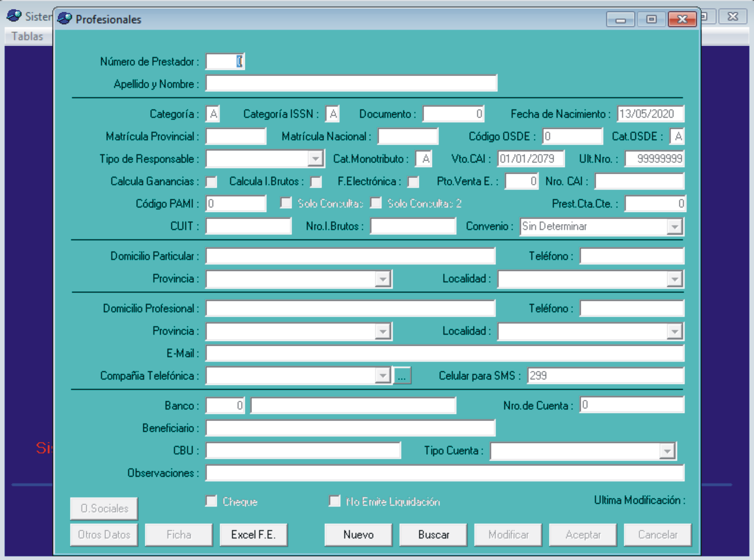Click the Código PAMI field

tap(236, 203)
